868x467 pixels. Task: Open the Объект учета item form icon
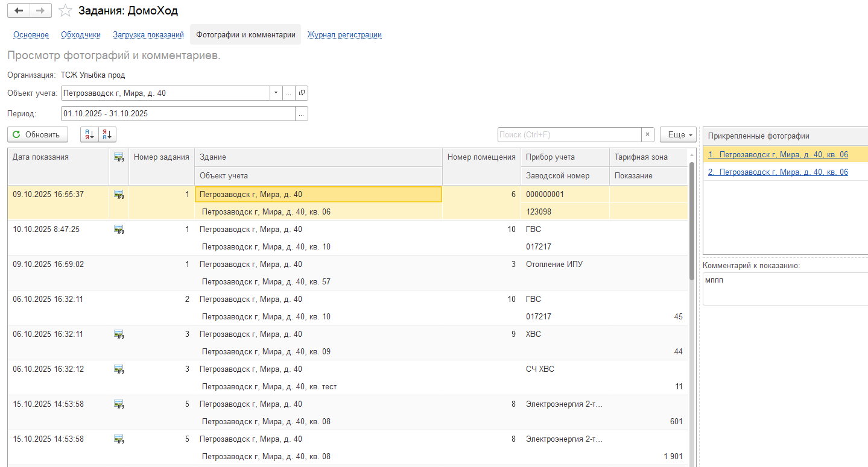tap(302, 93)
